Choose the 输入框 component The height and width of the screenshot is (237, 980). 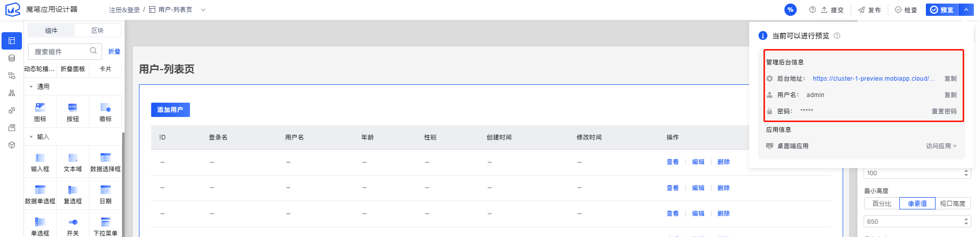pyautogui.click(x=40, y=162)
